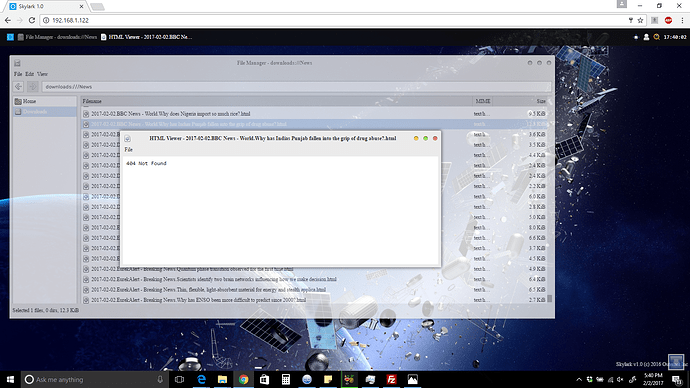Click the user account icon in panel
Screen dimensions: 690x388
click(646, 37)
